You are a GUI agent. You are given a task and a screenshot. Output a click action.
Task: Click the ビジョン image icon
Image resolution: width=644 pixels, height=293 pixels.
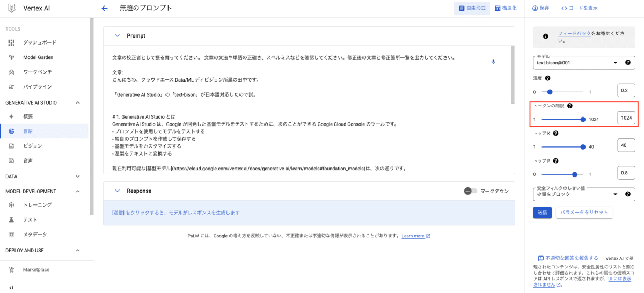[x=11, y=145]
